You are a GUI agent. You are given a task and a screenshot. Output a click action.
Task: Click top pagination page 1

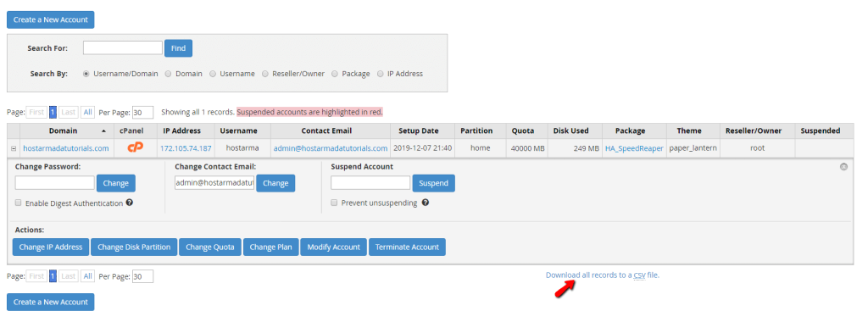[x=53, y=112]
